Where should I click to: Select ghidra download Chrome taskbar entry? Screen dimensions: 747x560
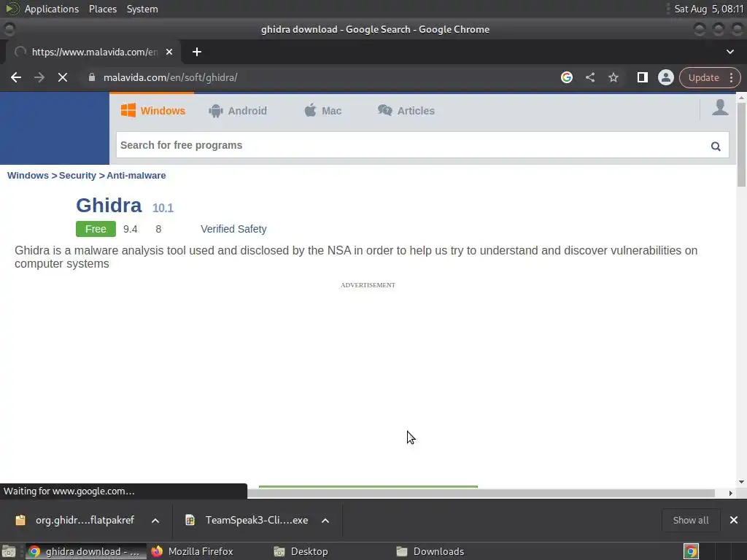pos(86,551)
